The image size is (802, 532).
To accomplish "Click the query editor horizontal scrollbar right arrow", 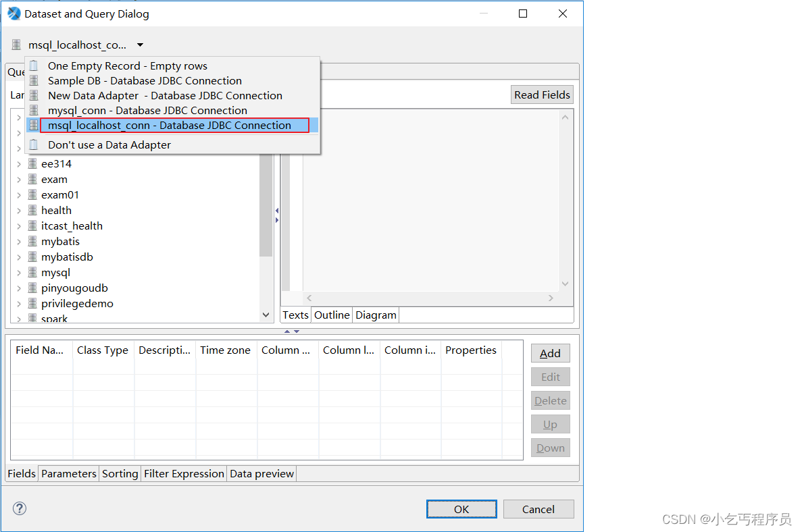I will click(551, 298).
